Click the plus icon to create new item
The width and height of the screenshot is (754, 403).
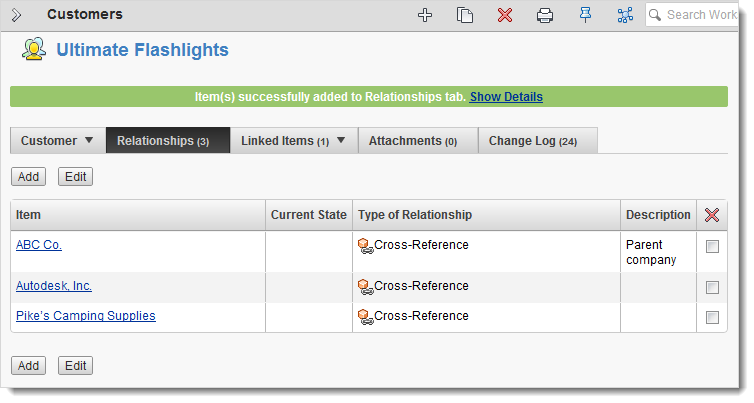425,15
